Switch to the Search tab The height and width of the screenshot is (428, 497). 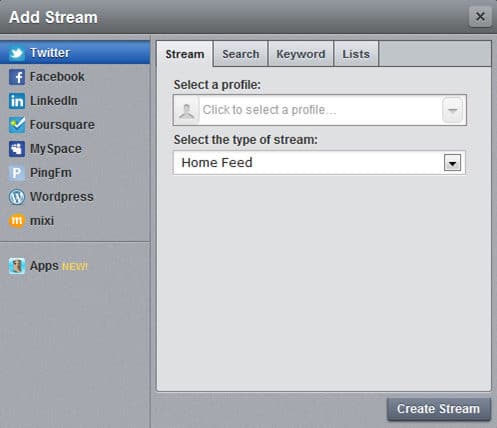pyautogui.click(x=241, y=54)
